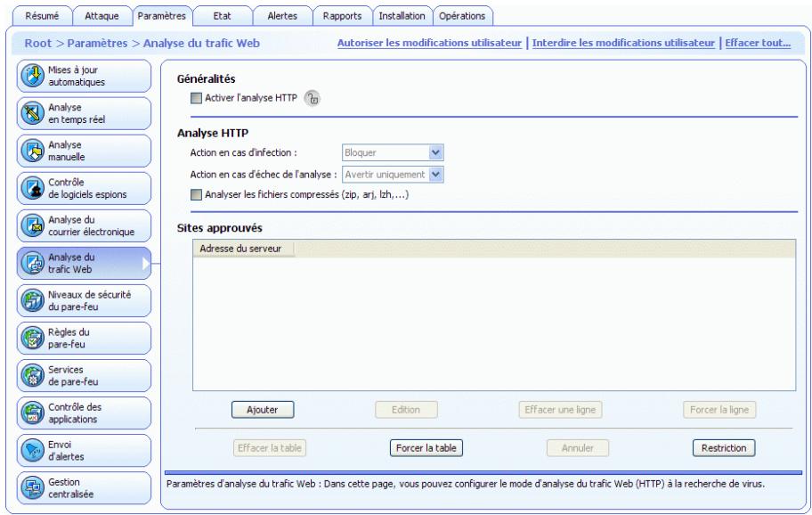The width and height of the screenshot is (812, 515).
Task: Go to the Etat tab
Action: [x=223, y=16]
